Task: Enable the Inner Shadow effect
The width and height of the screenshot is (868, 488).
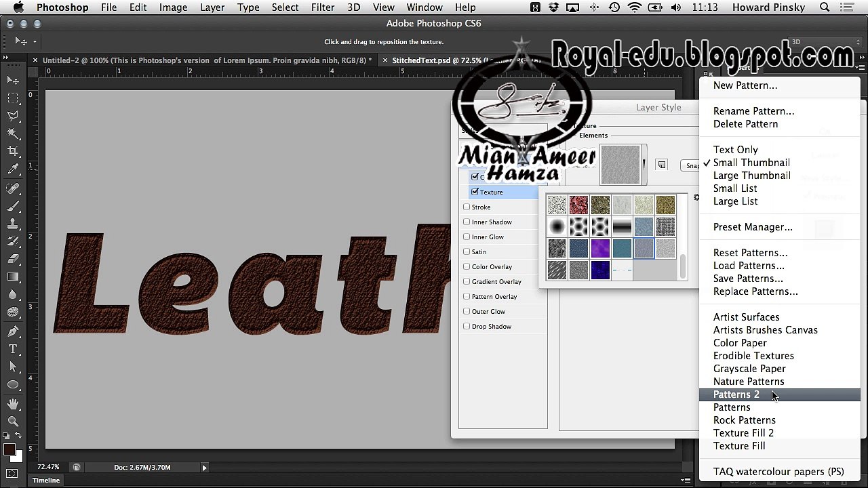Action: click(x=467, y=222)
